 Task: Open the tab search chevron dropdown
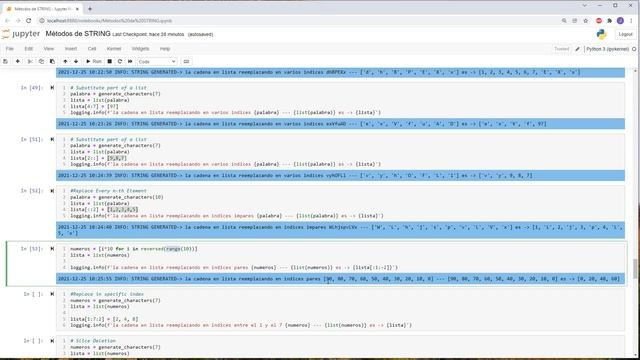(x=584, y=5)
